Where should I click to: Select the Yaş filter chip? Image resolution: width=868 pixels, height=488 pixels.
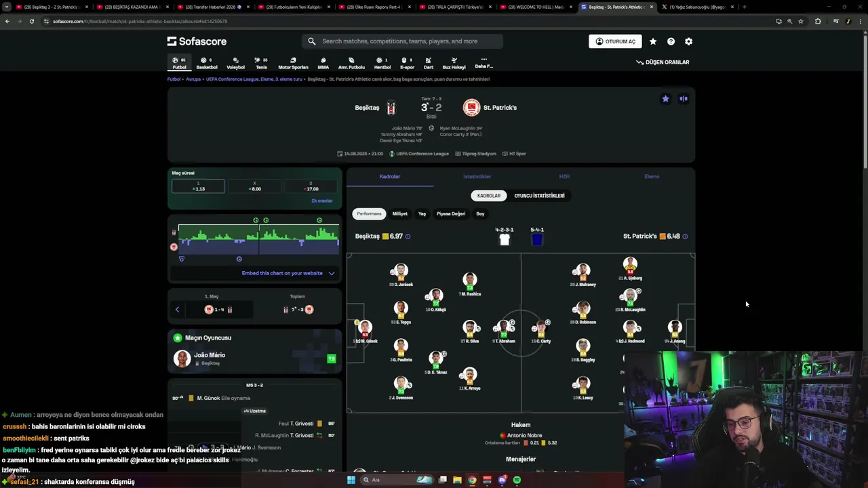point(422,213)
